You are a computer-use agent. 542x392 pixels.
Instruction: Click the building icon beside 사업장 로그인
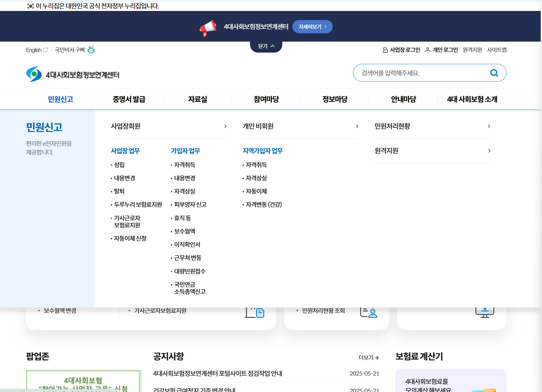coord(385,50)
